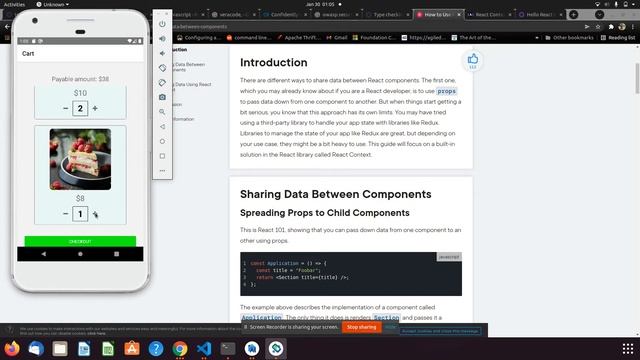
Task: Open Help from the dock
Action: [156, 349]
